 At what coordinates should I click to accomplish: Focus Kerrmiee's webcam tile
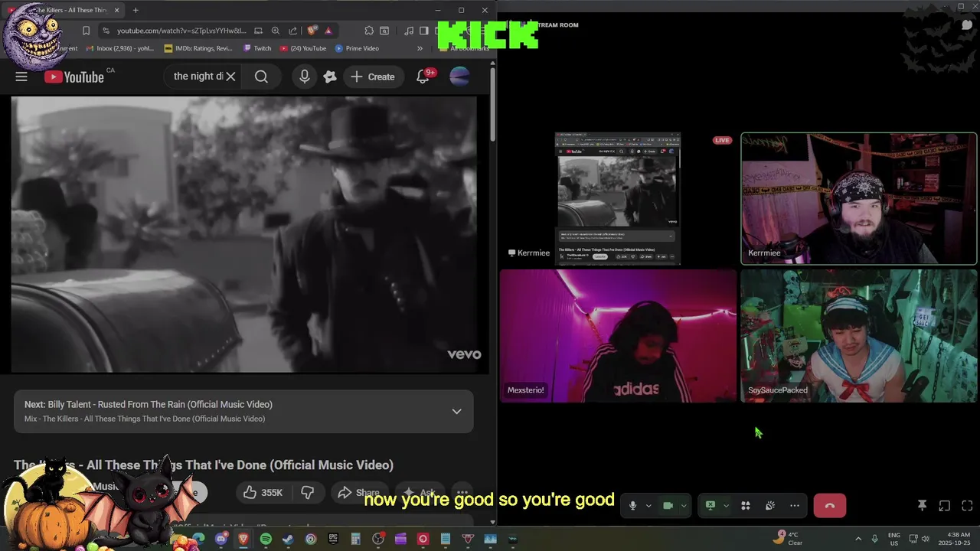click(859, 198)
